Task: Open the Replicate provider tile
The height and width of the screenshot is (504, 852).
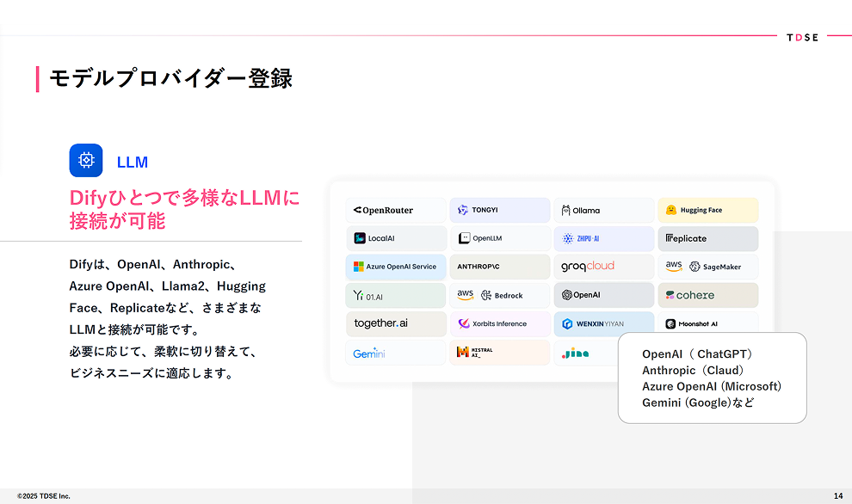Action: tap(707, 238)
